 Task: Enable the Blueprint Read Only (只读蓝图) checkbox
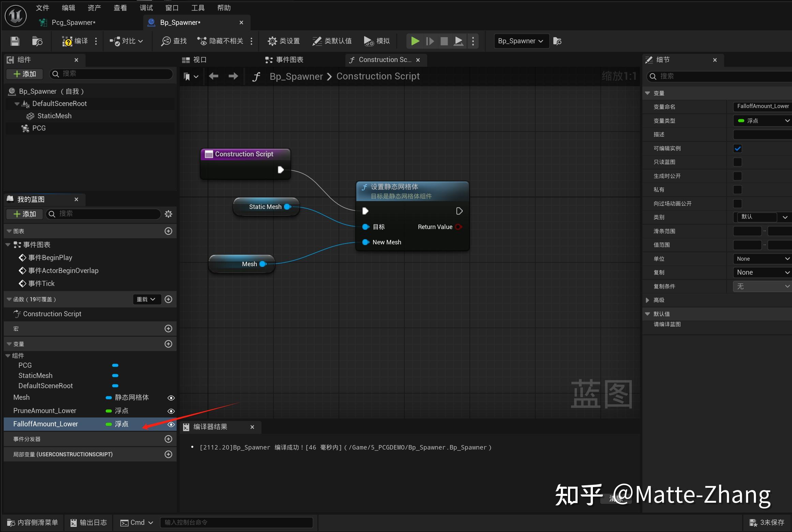pyautogui.click(x=738, y=162)
